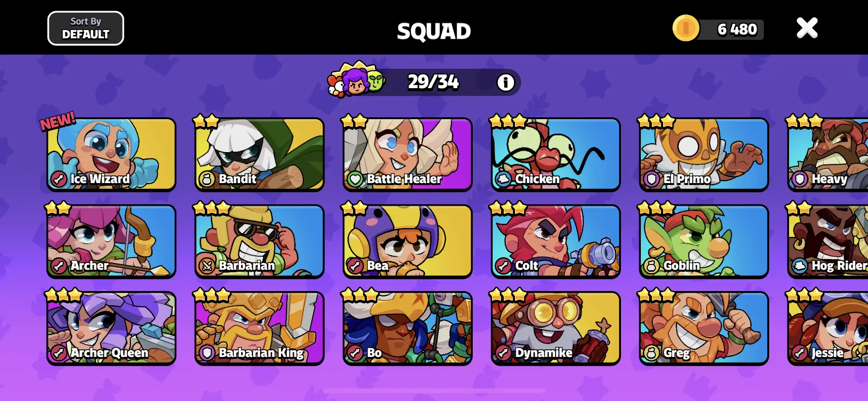Click the bag icon on Goblin card

tap(651, 266)
